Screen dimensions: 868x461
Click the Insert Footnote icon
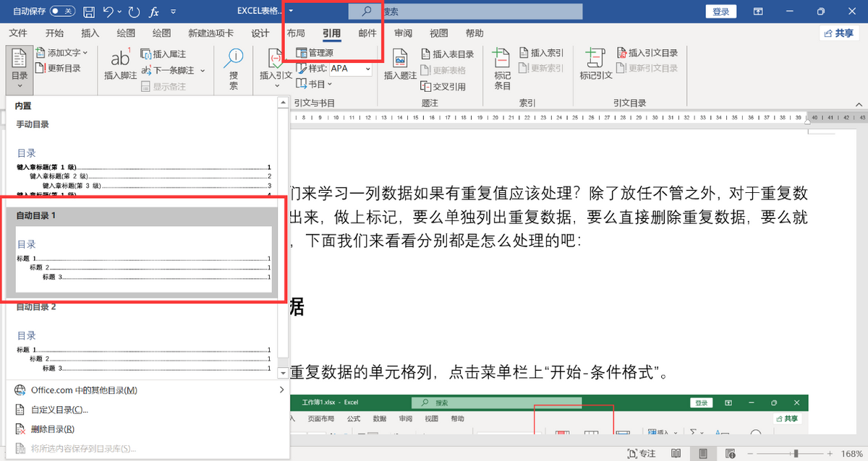(120, 59)
